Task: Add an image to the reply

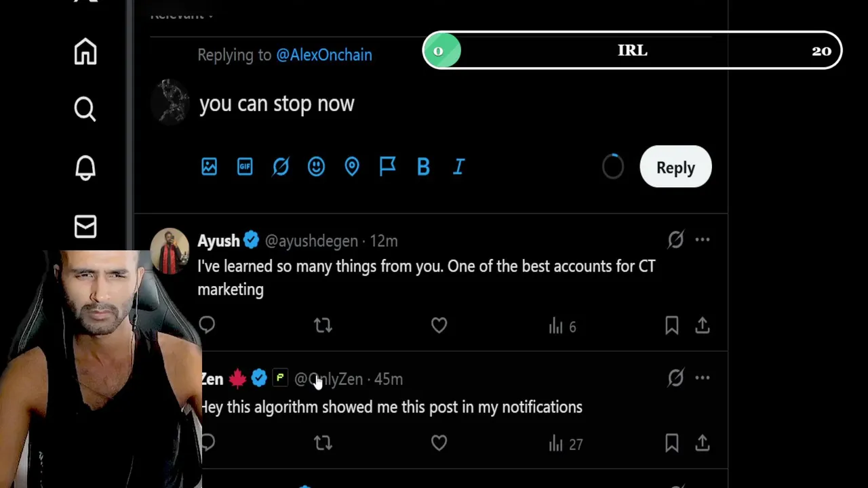Action: click(209, 167)
